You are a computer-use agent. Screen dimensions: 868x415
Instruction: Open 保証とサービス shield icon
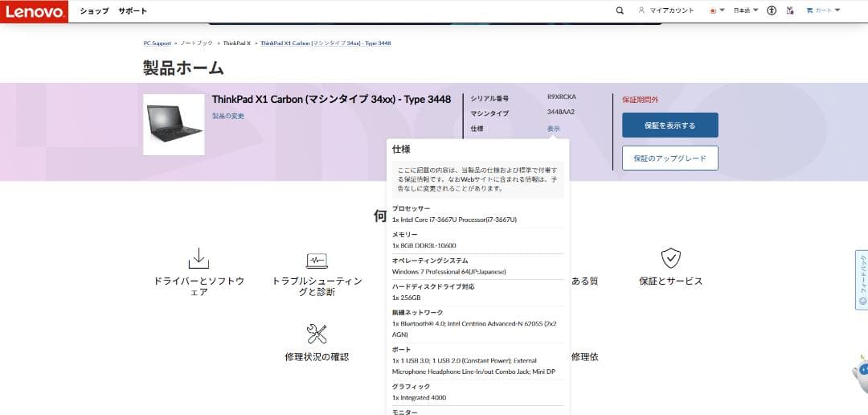pyautogui.click(x=671, y=258)
